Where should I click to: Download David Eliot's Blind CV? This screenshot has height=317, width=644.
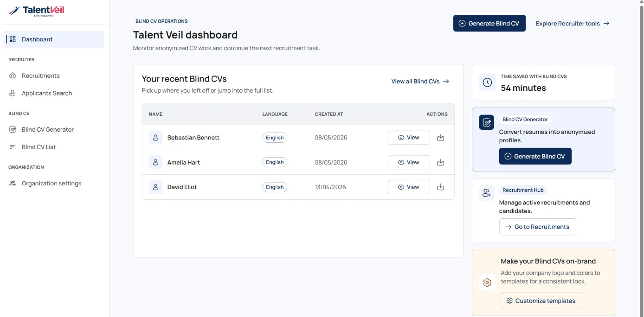441,187
